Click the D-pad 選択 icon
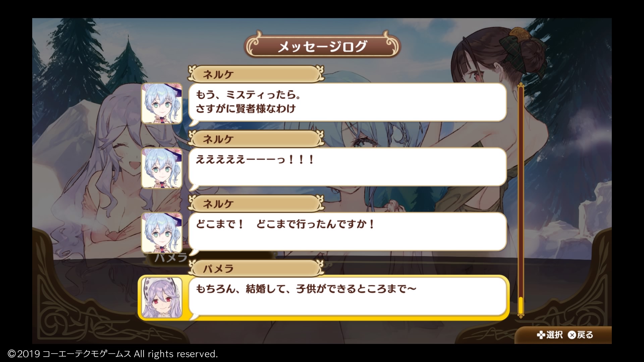The height and width of the screenshot is (362, 644). pyautogui.click(x=541, y=335)
